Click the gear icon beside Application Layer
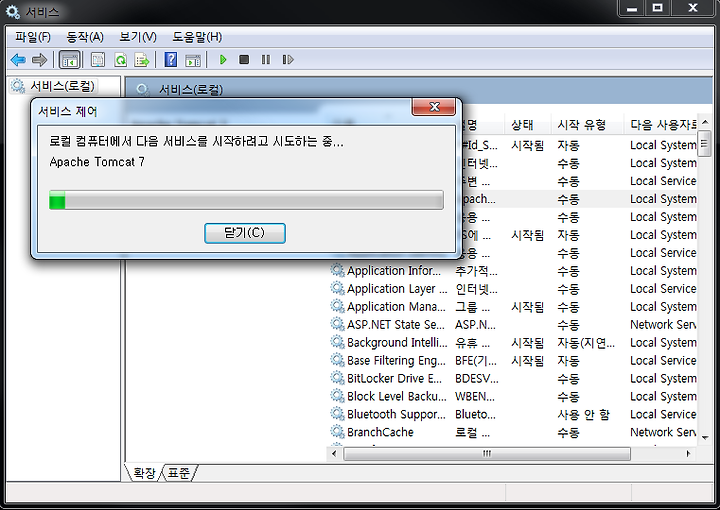This screenshot has width=720, height=510. 338,288
